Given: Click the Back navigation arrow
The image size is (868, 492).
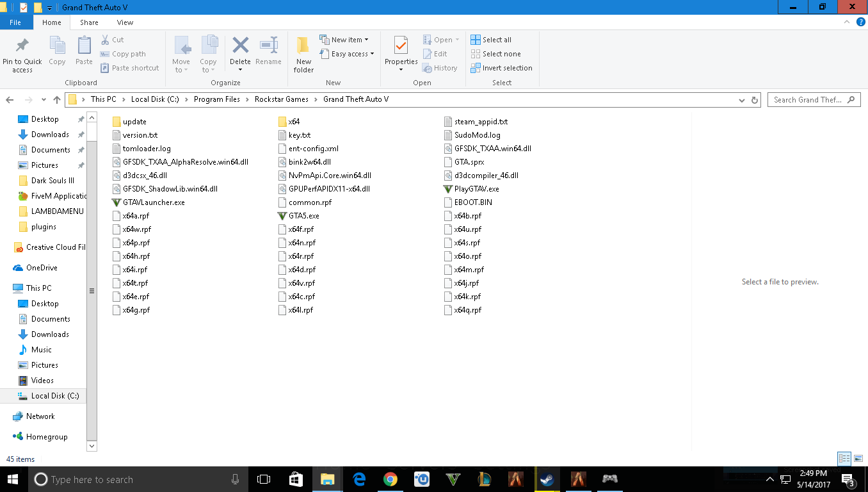Looking at the screenshot, I should (x=10, y=100).
